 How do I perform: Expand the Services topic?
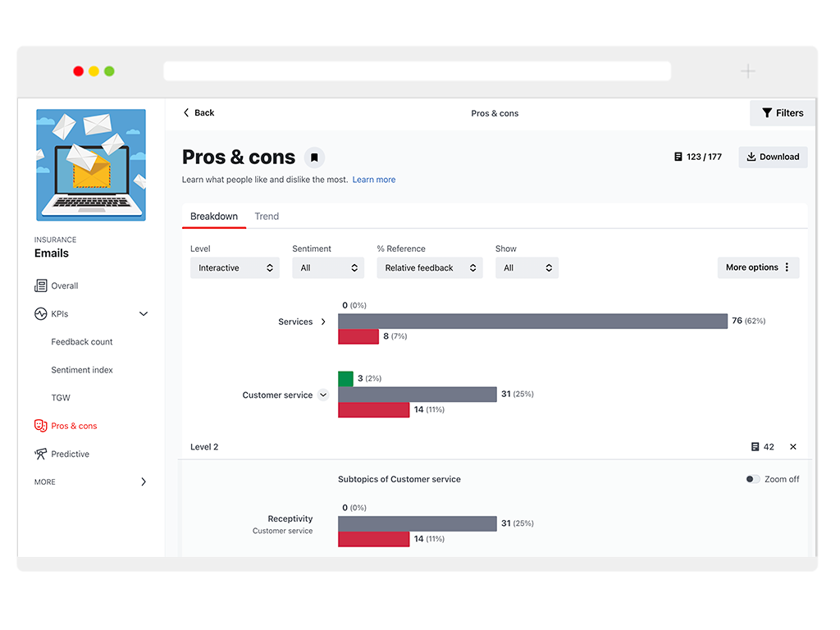point(322,321)
